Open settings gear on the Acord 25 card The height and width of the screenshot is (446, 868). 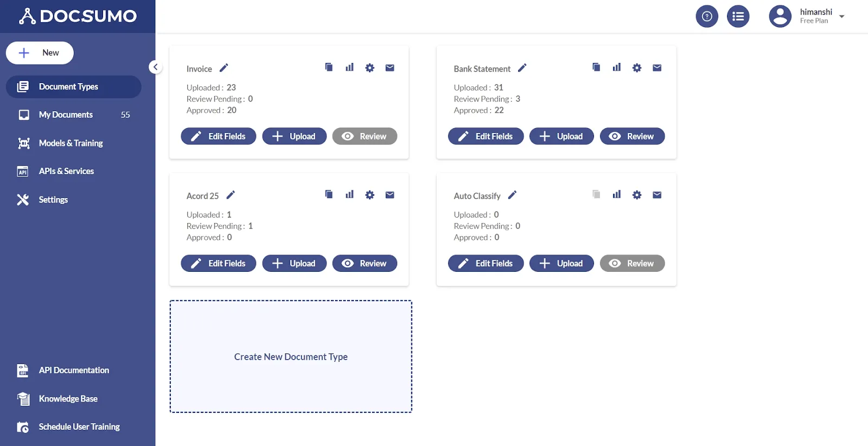(x=369, y=194)
